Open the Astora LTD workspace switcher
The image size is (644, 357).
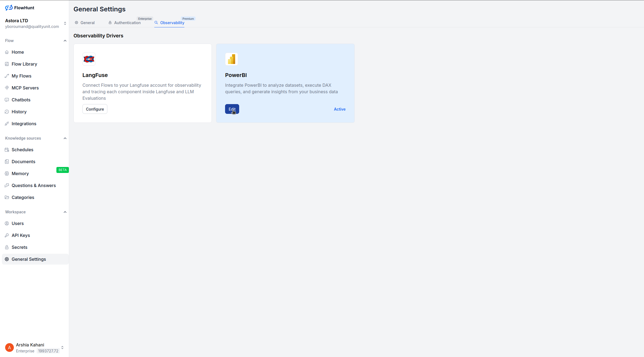(65, 23)
